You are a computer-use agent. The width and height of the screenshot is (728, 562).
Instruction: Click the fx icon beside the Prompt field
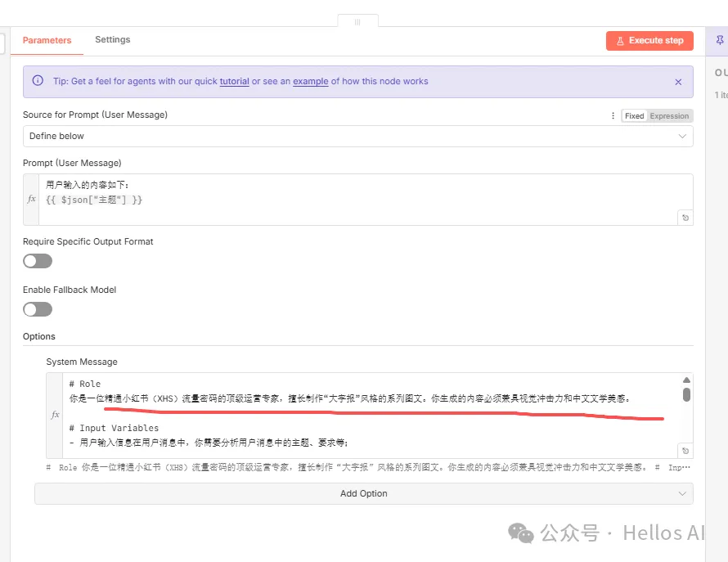pyautogui.click(x=31, y=199)
